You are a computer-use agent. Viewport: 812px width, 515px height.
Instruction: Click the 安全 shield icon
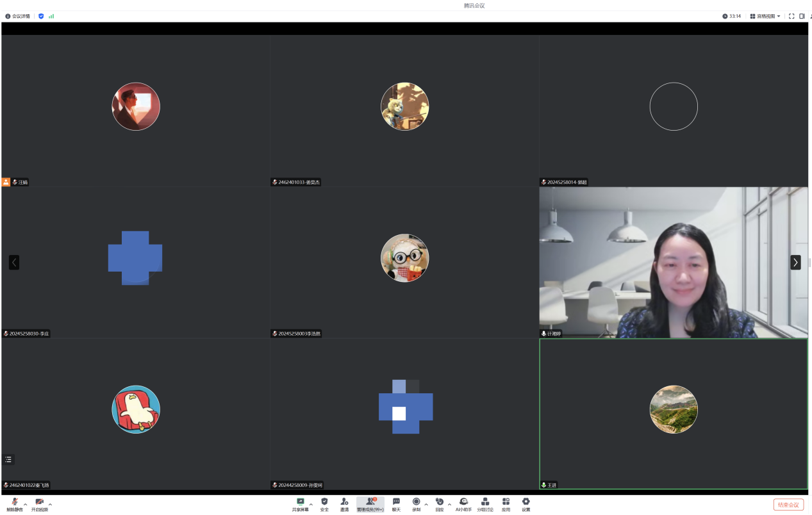[324, 503]
